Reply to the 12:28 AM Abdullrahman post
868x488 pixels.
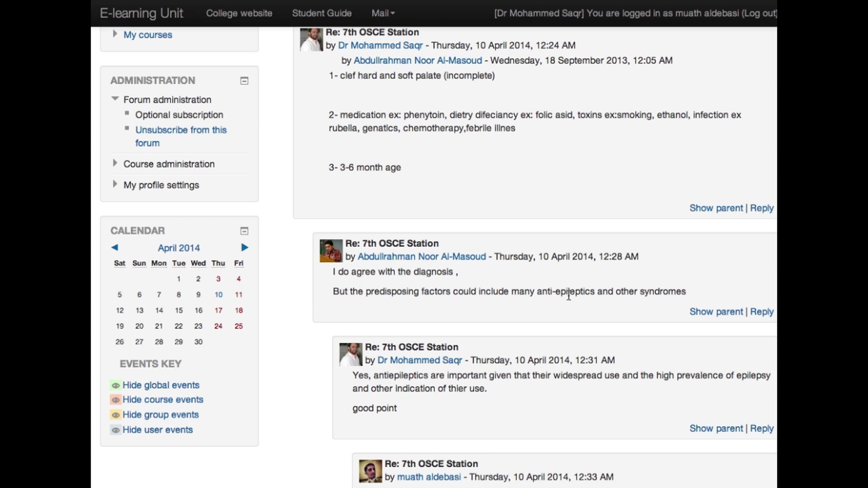coord(761,312)
